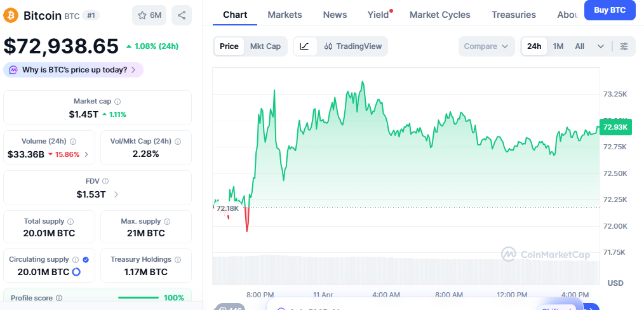Click the 21M BTC max supply value
Viewport: 644px width, 310px height.
pos(146,233)
